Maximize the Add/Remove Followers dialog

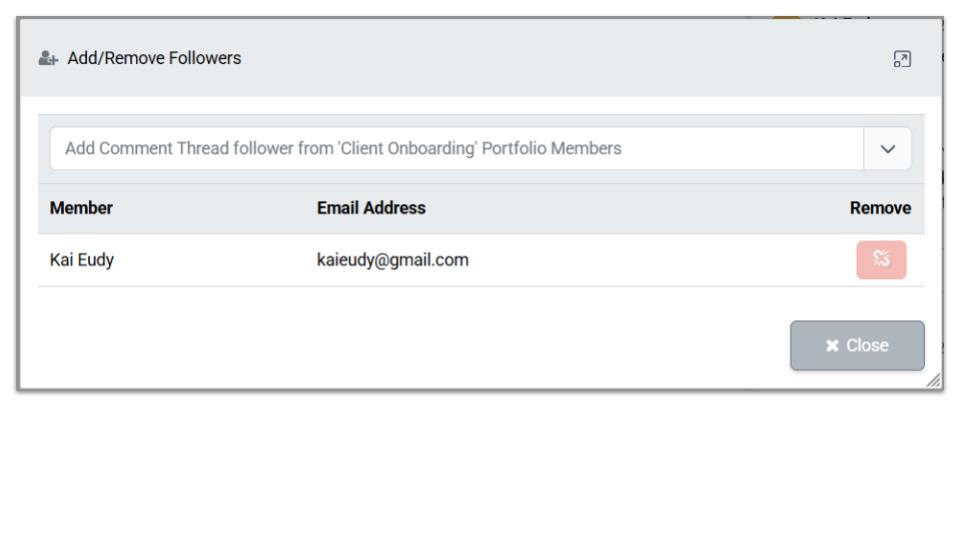point(902,59)
